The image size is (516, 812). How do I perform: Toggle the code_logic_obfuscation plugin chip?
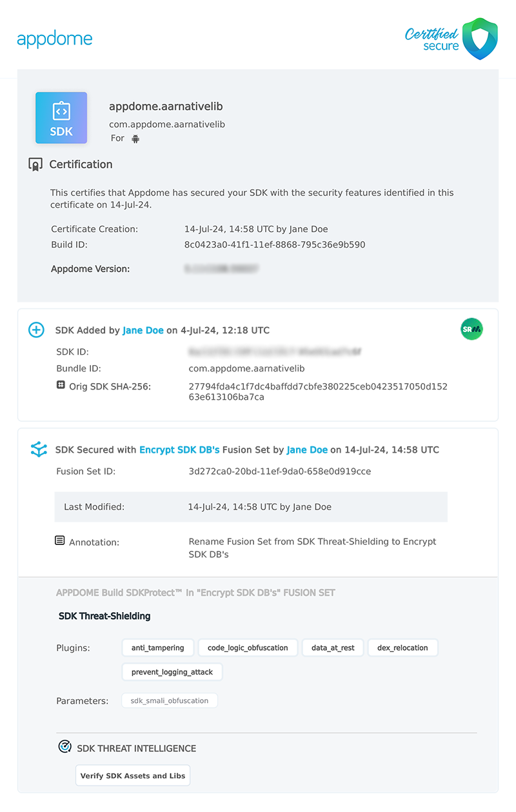pos(248,648)
